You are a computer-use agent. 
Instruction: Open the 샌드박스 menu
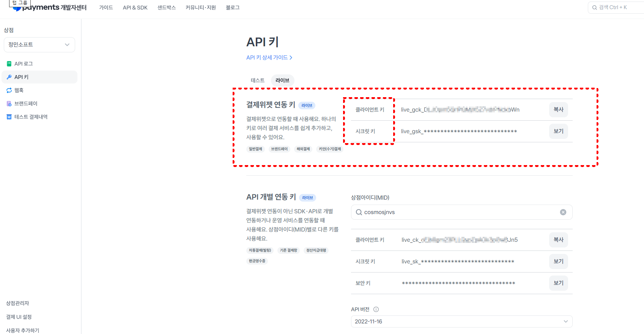167,8
